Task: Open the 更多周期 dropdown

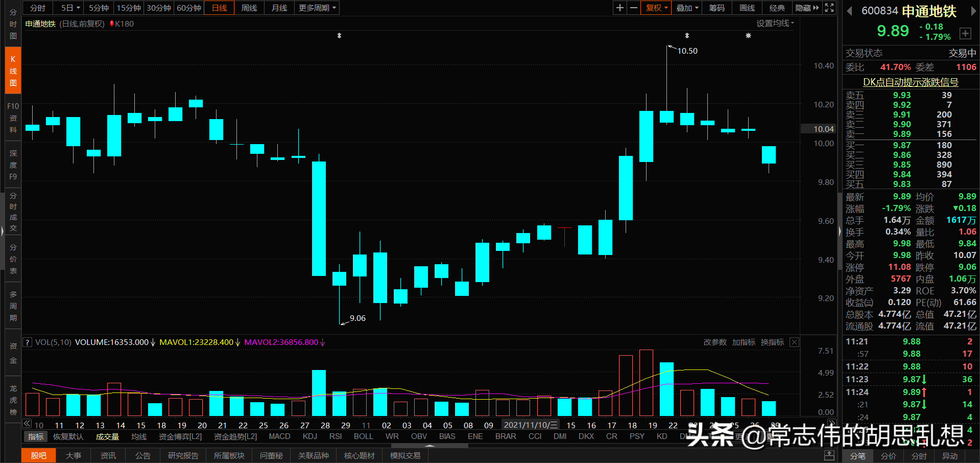Action: [x=314, y=8]
